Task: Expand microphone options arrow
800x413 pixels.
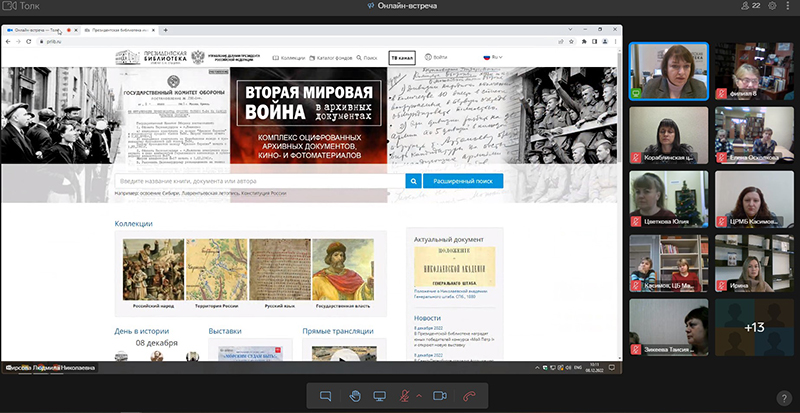Action: [419, 396]
